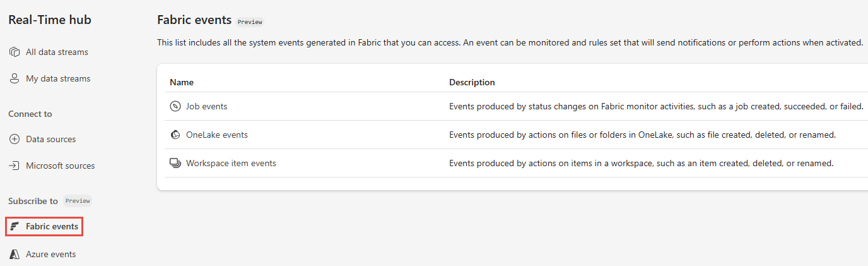
Task: Sort by the Name column header
Action: tap(182, 83)
